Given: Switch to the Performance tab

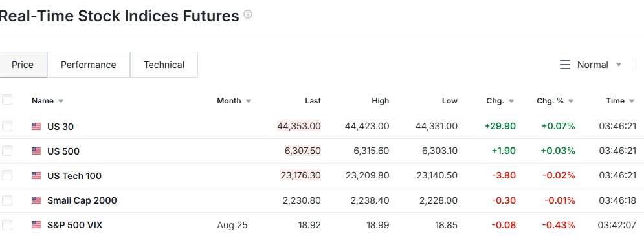Looking at the screenshot, I should (x=88, y=65).
